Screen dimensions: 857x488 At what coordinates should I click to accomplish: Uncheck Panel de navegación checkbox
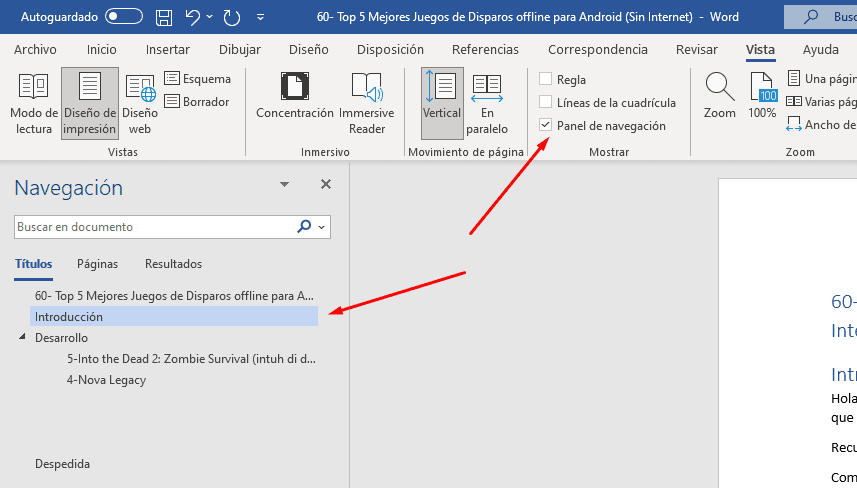tap(545, 125)
